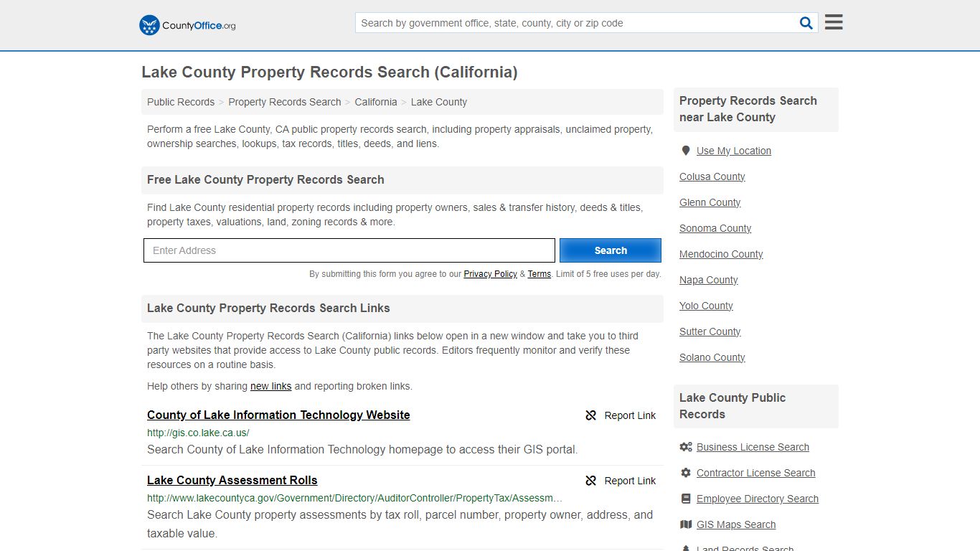
Task: Open Glenn County link
Action: click(710, 202)
